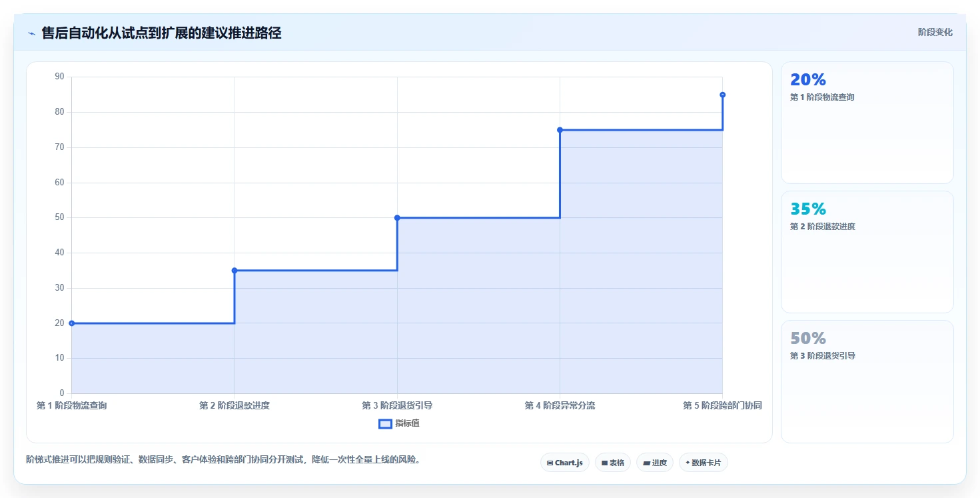
Task: Click the data point at value 50
Action: pos(397,218)
